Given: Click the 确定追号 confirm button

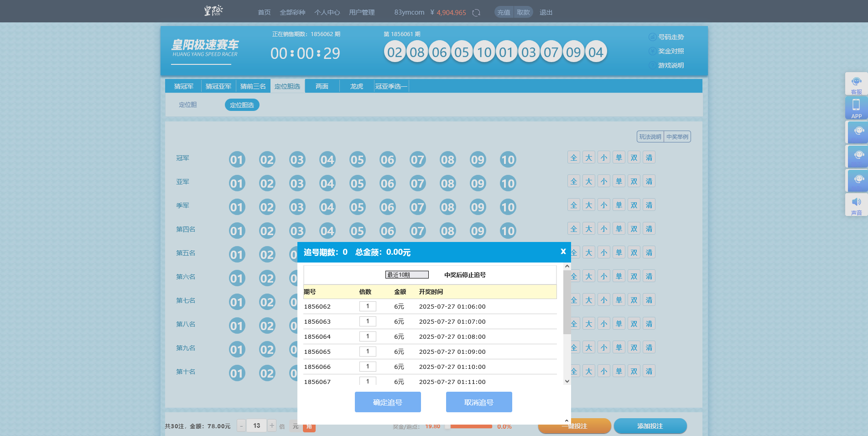Looking at the screenshot, I should coord(388,402).
